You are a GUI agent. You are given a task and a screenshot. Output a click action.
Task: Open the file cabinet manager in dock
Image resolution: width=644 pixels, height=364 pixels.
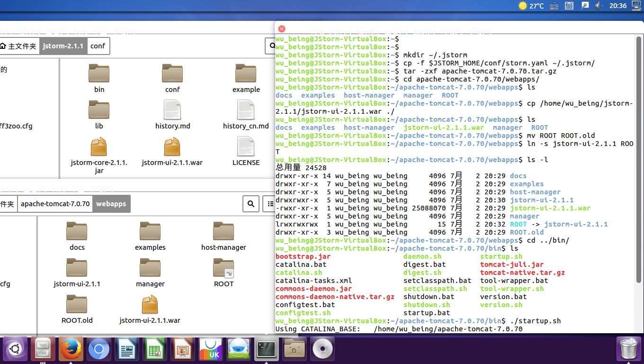pyautogui.click(x=43, y=350)
